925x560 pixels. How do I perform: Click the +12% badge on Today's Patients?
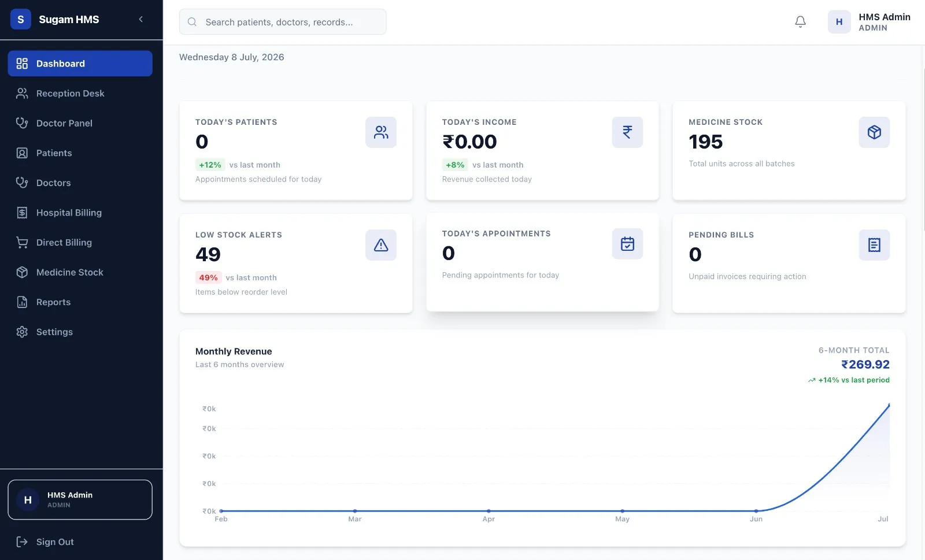click(x=210, y=165)
